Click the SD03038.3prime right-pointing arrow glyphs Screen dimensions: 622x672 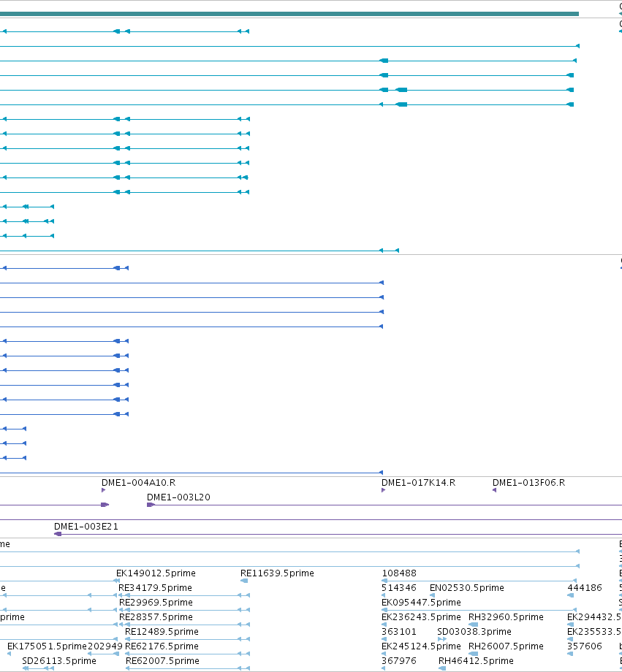click(442, 639)
